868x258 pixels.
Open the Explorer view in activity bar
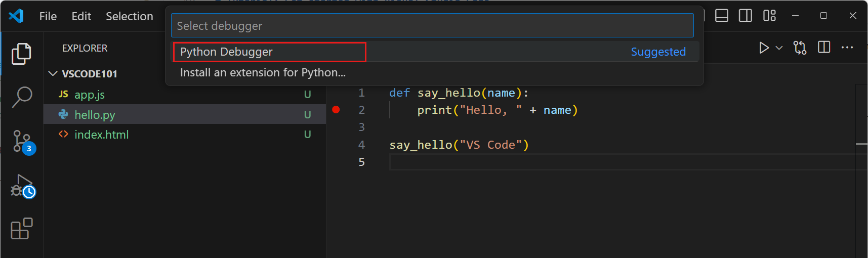(21, 54)
